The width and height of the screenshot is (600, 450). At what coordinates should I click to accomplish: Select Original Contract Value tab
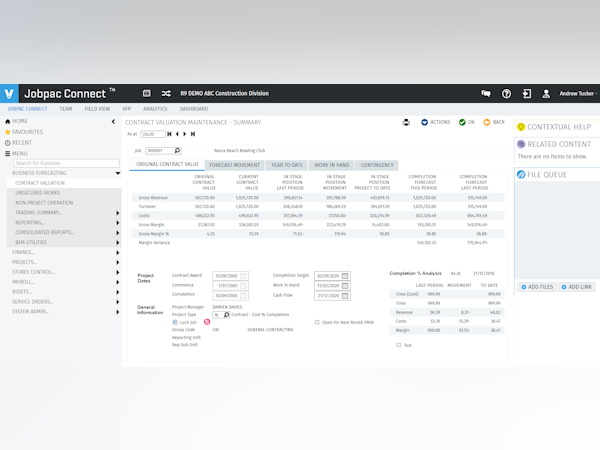tap(167, 165)
